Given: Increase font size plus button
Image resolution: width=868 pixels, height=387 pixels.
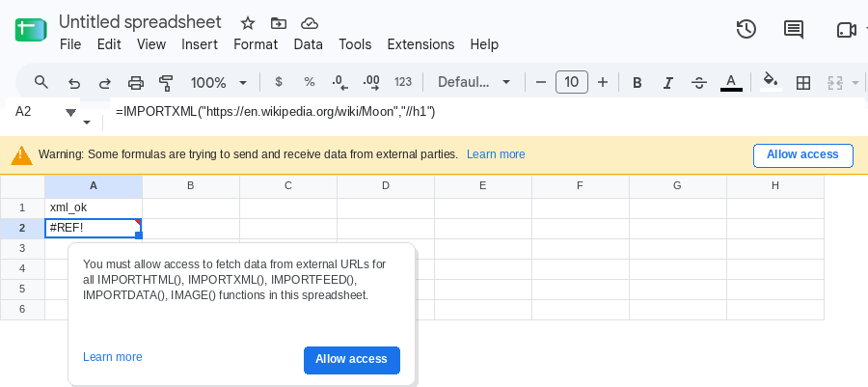Looking at the screenshot, I should click(x=603, y=82).
